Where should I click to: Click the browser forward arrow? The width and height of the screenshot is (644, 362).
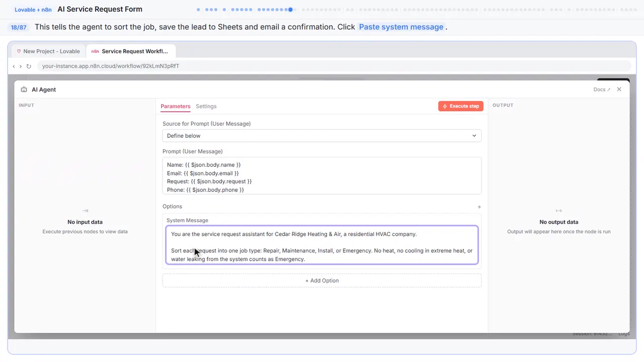click(21, 66)
